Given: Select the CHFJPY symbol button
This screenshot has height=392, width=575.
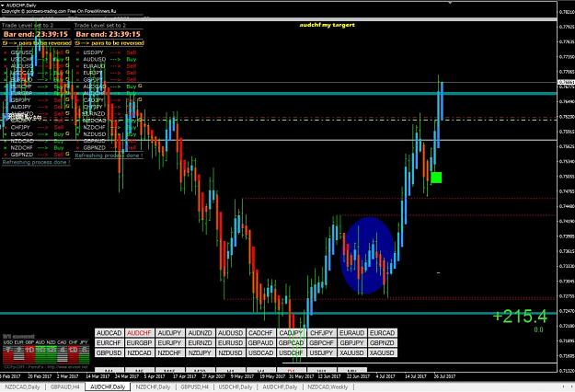Looking at the screenshot, I should click(x=322, y=333).
